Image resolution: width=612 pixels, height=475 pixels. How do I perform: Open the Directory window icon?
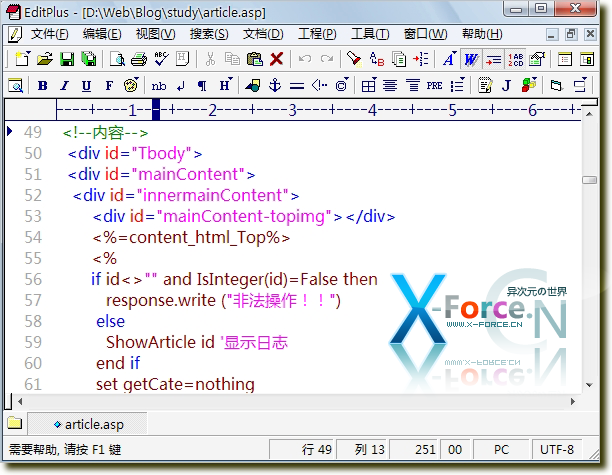click(565, 59)
